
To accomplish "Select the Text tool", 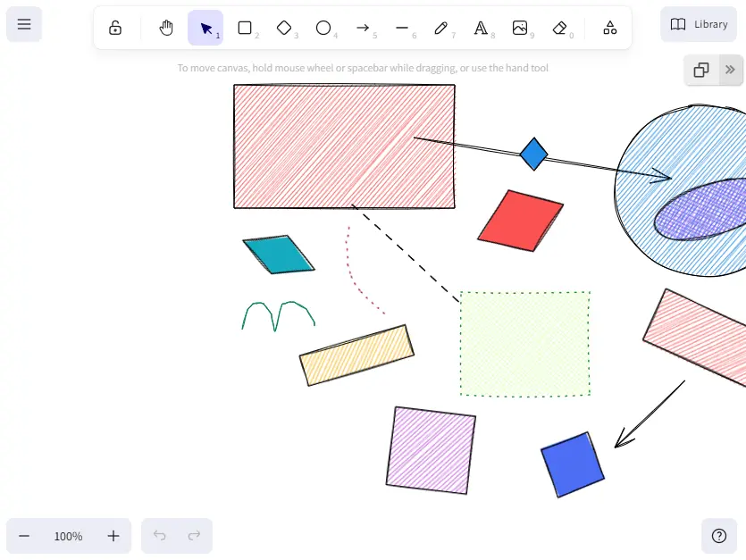I will [481, 28].
